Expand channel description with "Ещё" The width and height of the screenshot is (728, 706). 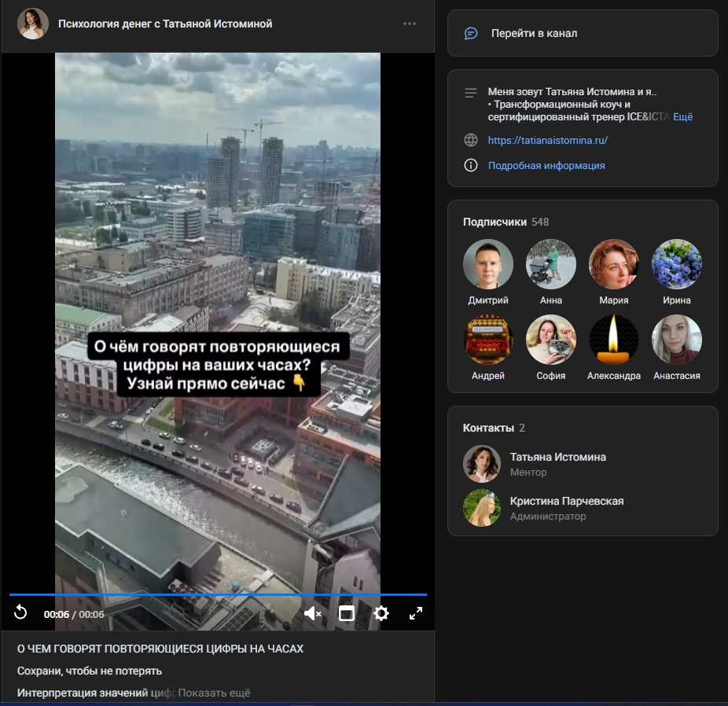[682, 116]
